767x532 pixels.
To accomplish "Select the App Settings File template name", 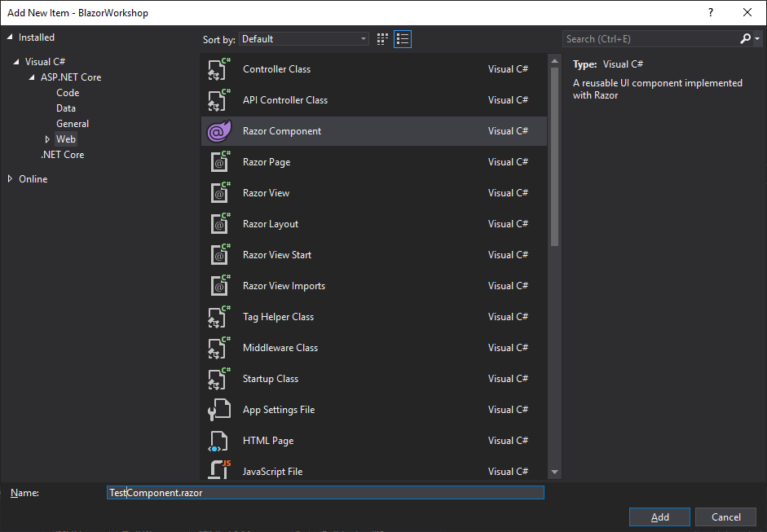I will [x=279, y=410].
